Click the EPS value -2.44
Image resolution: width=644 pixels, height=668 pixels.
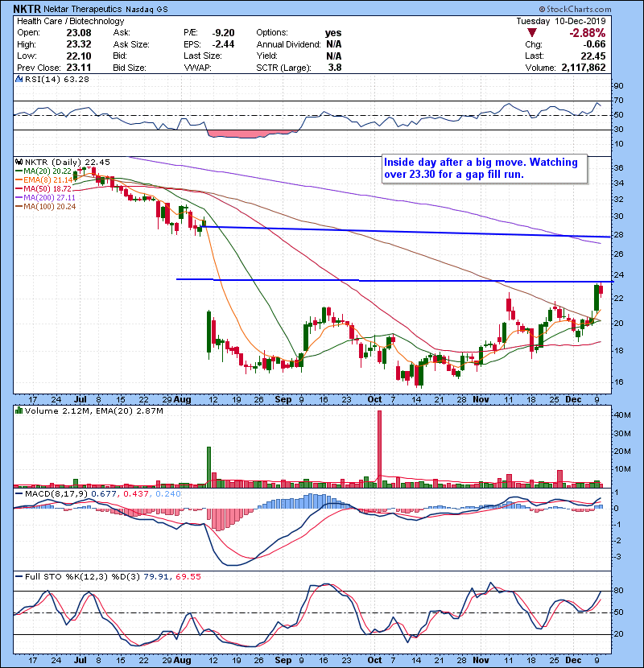coord(223,44)
